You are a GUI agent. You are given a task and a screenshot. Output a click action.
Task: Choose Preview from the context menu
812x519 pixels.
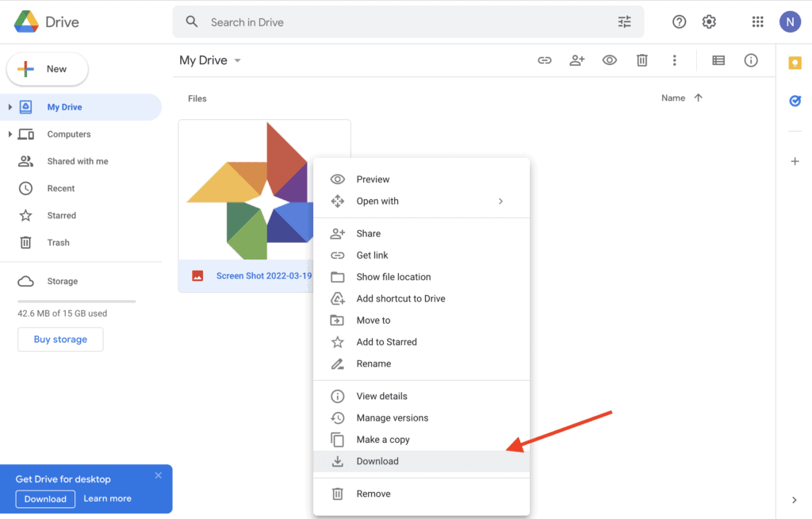pyautogui.click(x=422, y=179)
